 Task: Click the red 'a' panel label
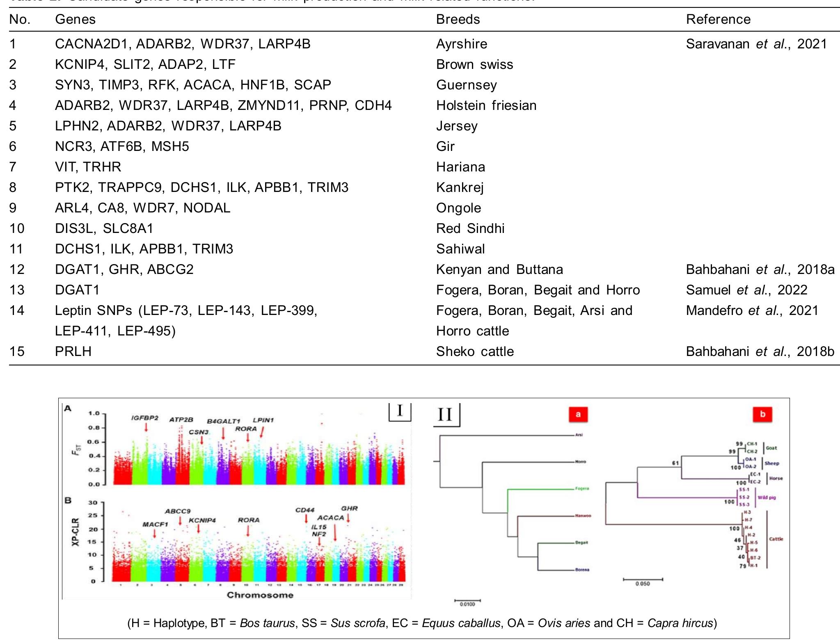[x=578, y=414]
